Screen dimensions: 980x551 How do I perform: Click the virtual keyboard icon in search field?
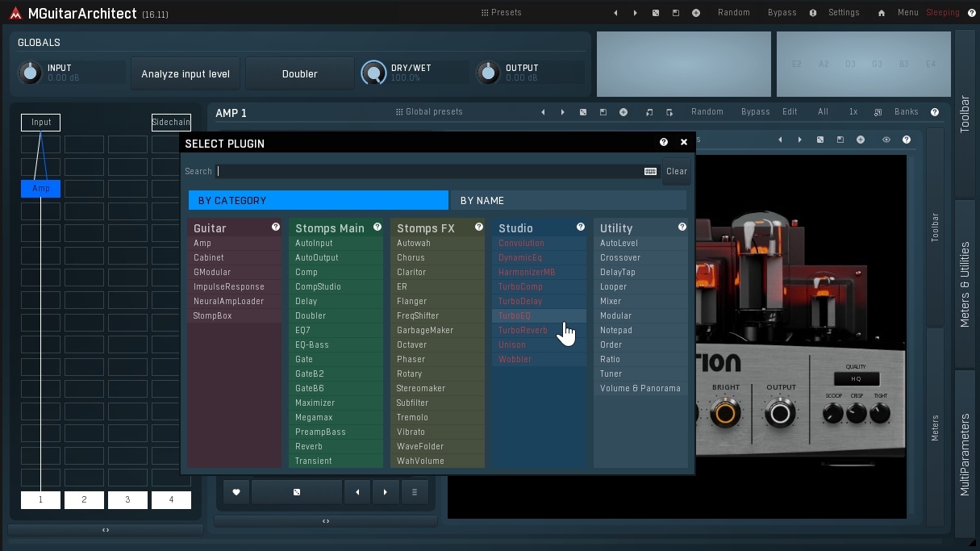[x=651, y=171]
